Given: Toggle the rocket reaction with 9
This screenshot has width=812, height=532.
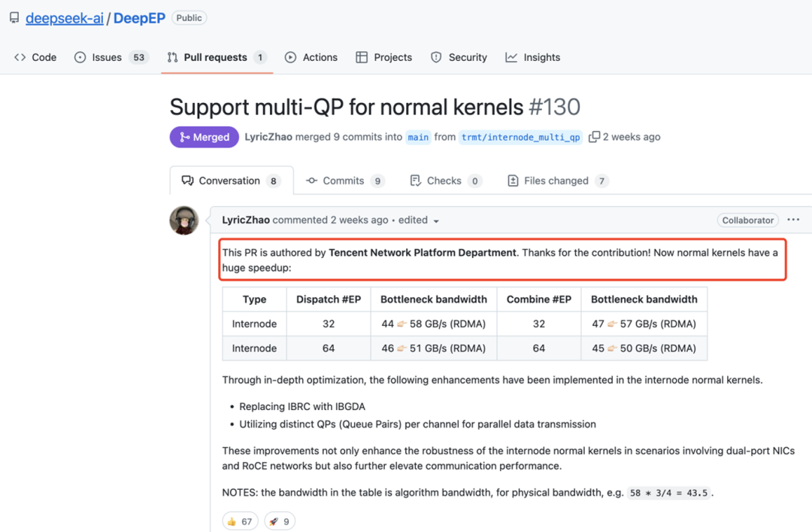Looking at the screenshot, I should pyautogui.click(x=279, y=521).
